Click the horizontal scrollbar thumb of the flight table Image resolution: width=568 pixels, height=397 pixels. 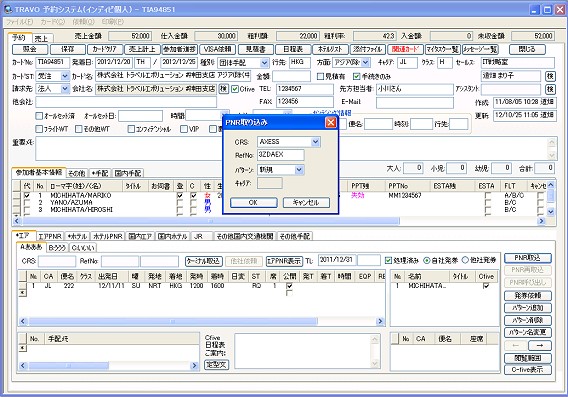pos(173,321)
